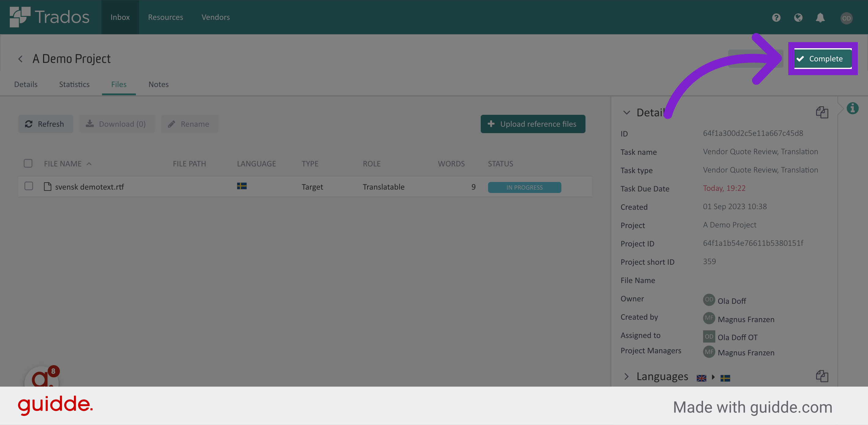Click the Rename button

(x=189, y=124)
